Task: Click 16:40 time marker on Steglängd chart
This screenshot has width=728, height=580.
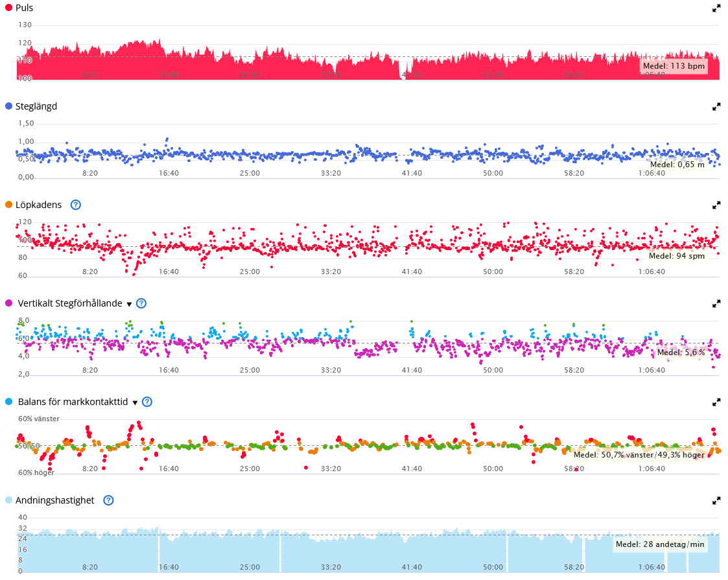Action: [x=169, y=173]
